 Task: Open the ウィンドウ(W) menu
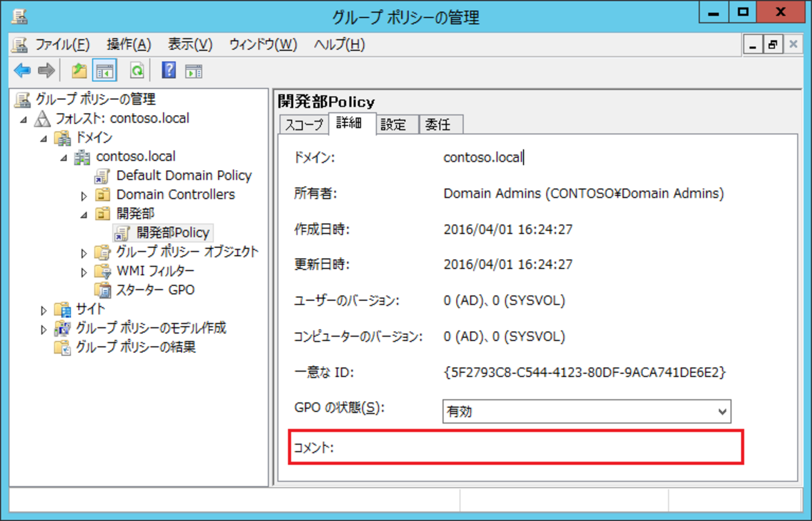pos(263,44)
